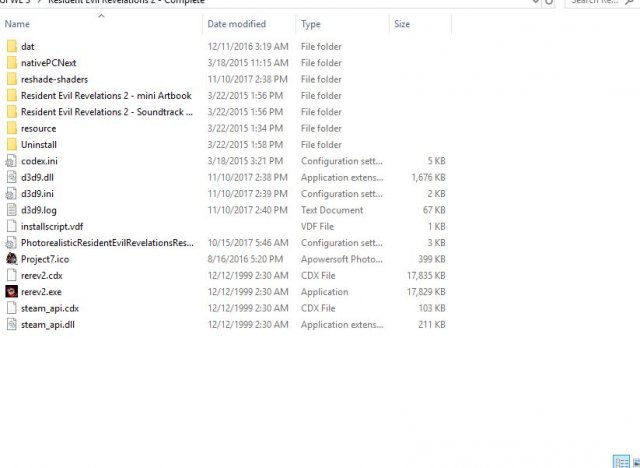Select the installscript.vdf file
This screenshot has height=468, width=640.
point(51,226)
